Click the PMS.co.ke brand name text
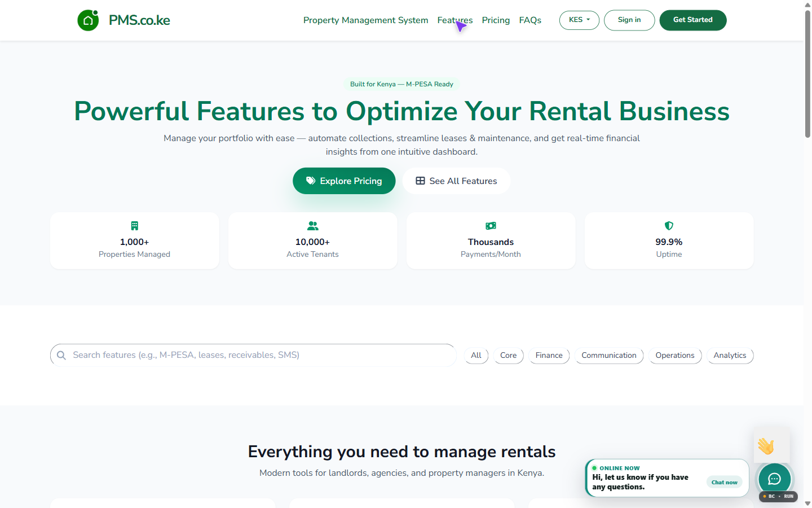 (x=139, y=20)
